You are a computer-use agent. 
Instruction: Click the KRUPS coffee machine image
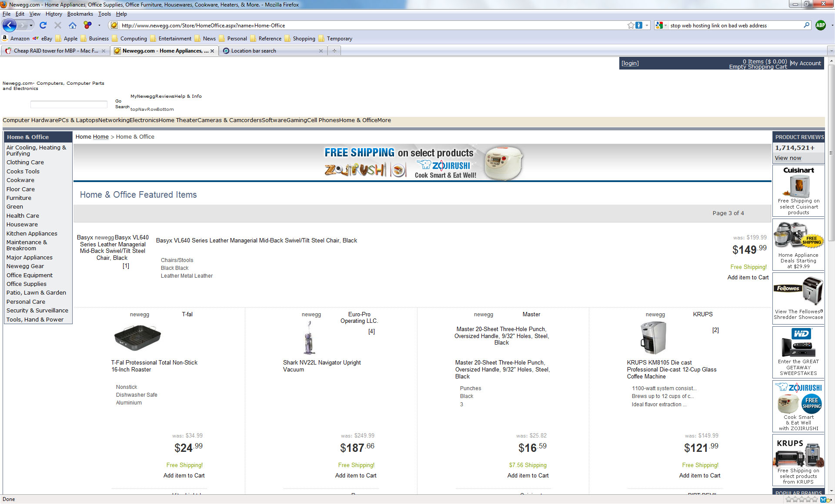[x=653, y=338]
